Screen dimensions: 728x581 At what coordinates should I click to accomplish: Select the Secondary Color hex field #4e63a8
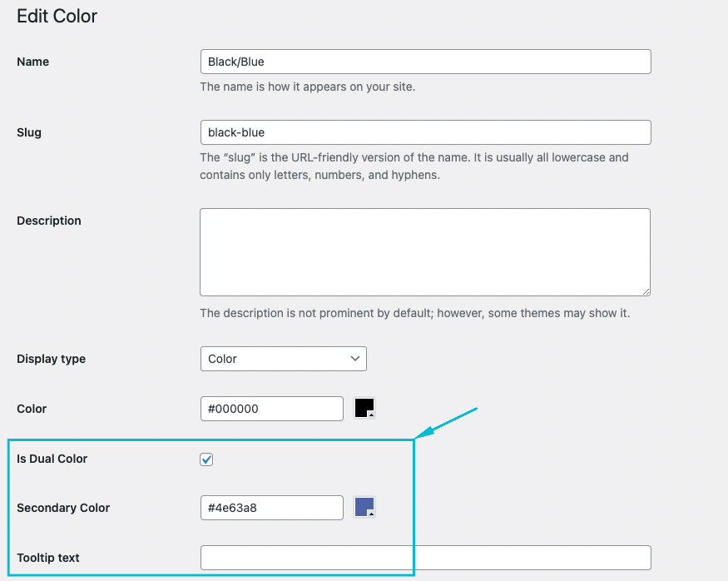(271, 508)
